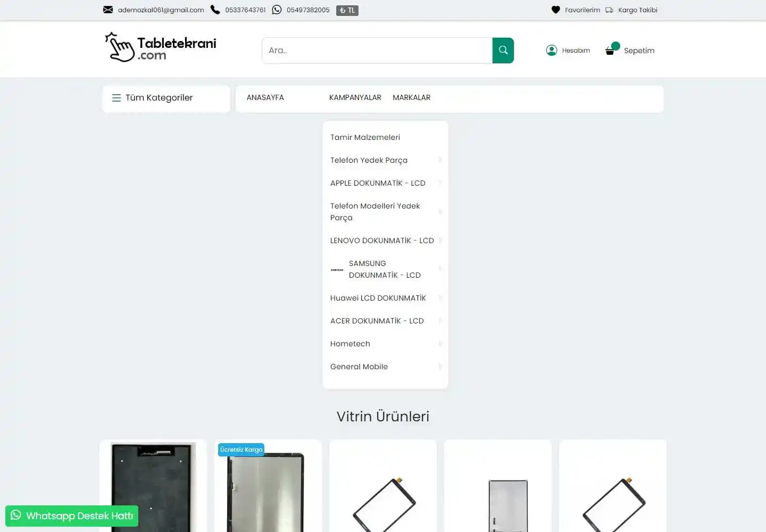The height and width of the screenshot is (532, 766).
Task: Click the green search magnifier button
Action: tap(503, 51)
